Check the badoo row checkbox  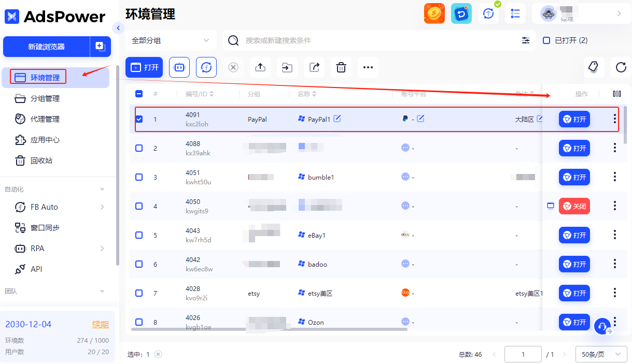pos(139,264)
